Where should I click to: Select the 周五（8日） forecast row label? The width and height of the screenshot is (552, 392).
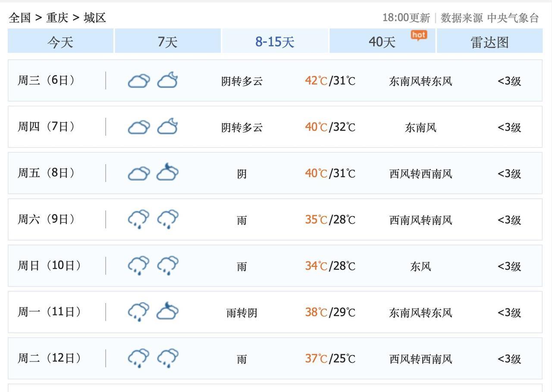[x=47, y=173]
